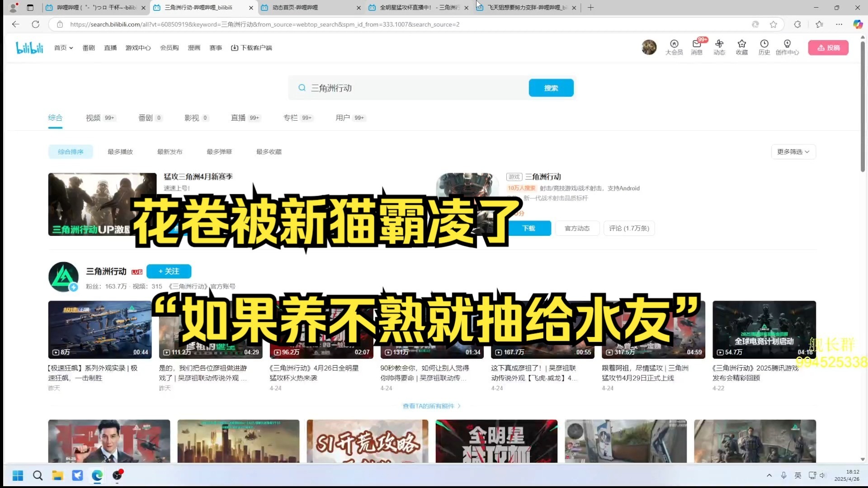Viewport: 868px width, 488px height.
Task: Open 动态 feed icon in header
Action: [719, 47]
